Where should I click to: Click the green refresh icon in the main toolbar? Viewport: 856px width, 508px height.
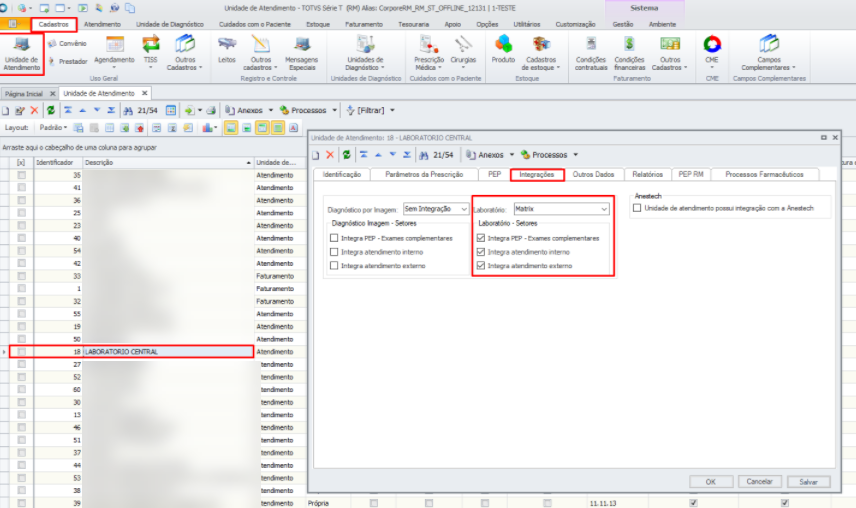(51, 110)
